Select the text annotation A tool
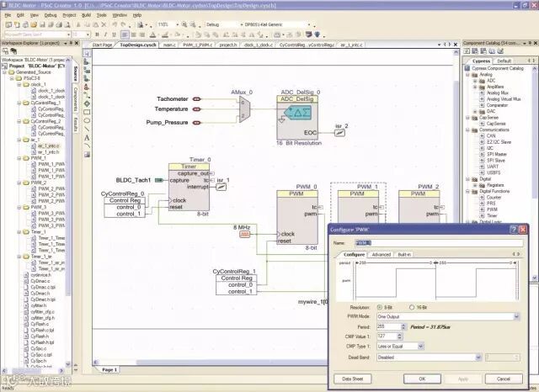Screen dimensions: 539x392 [x=87, y=138]
